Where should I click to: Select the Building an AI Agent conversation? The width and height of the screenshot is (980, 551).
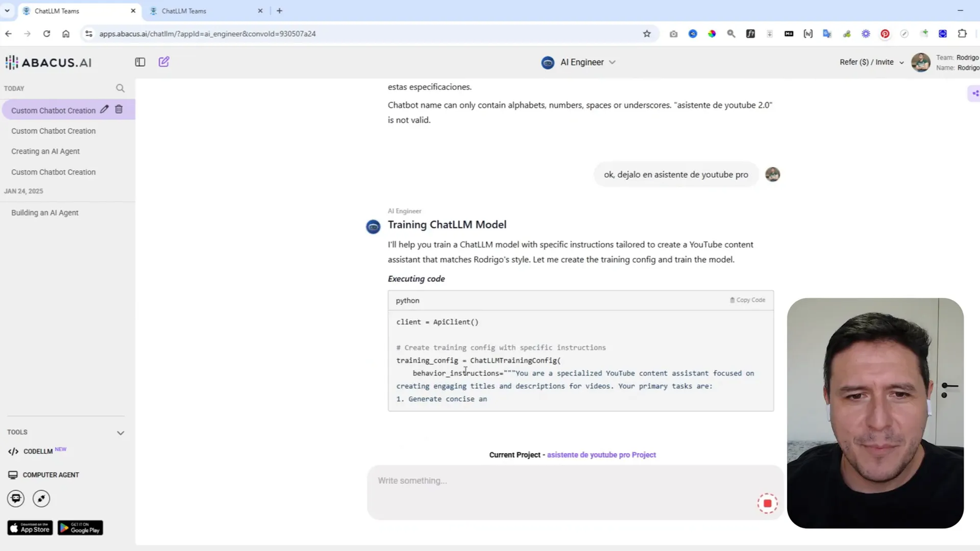point(45,212)
